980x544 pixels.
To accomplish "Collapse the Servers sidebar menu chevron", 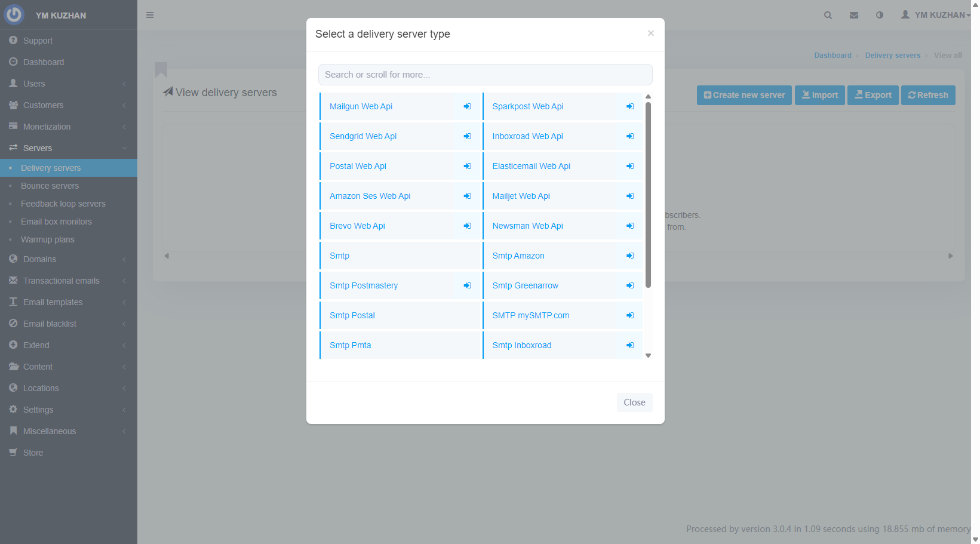I will click(x=124, y=148).
